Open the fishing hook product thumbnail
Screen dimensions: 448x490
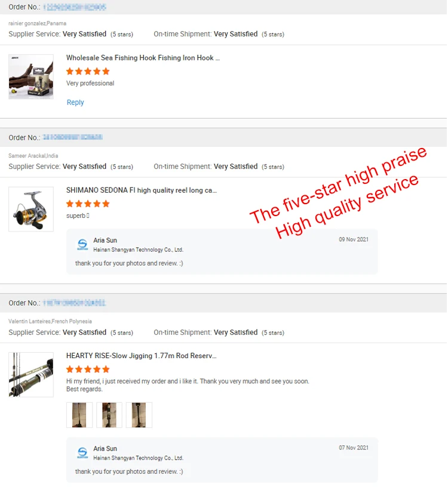click(31, 77)
